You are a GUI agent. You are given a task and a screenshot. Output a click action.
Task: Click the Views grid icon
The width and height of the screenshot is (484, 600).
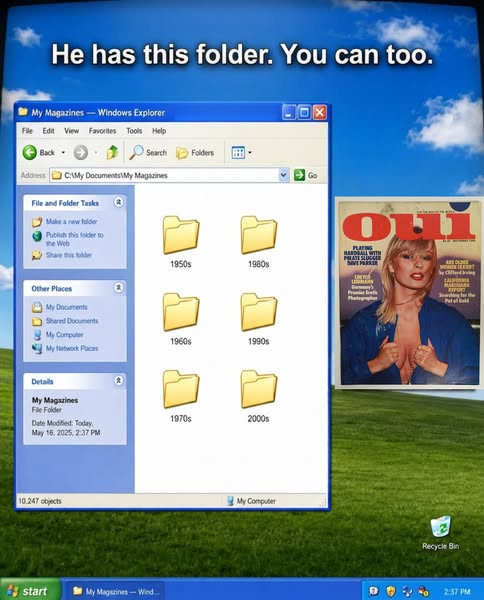pyautogui.click(x=238, y=152)
